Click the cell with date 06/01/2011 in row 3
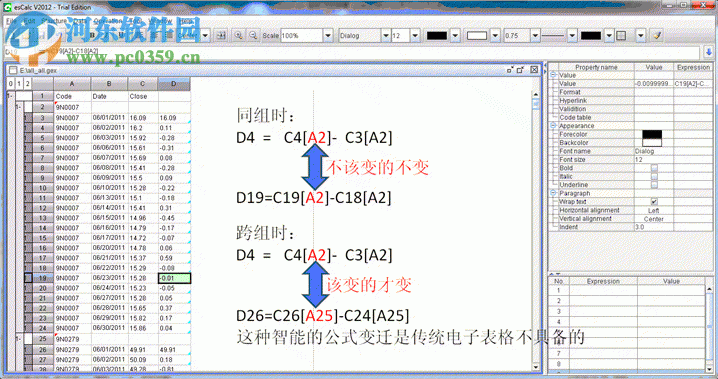 pos(109,118)
